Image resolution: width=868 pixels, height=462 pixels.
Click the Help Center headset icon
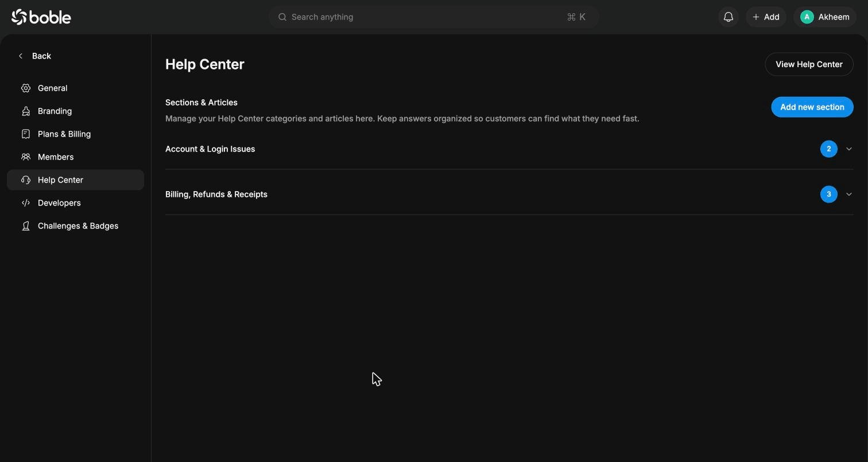pos(26,180)
